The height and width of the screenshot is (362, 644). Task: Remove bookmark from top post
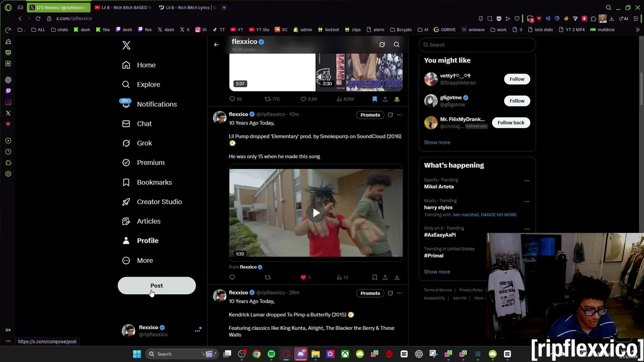point(374,99)
